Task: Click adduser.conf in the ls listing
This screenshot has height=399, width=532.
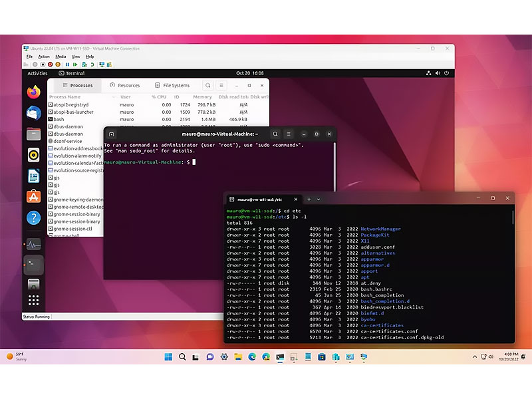Action: point(378,247)
